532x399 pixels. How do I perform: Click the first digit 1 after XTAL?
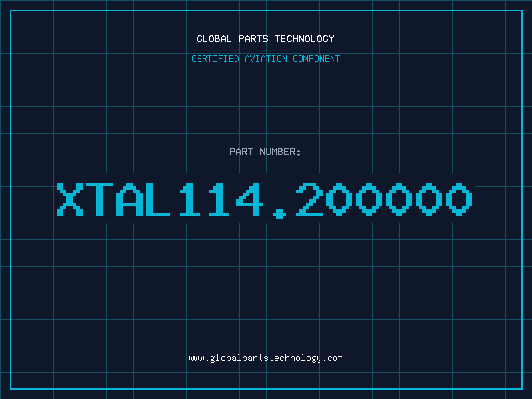pos(190,199)
